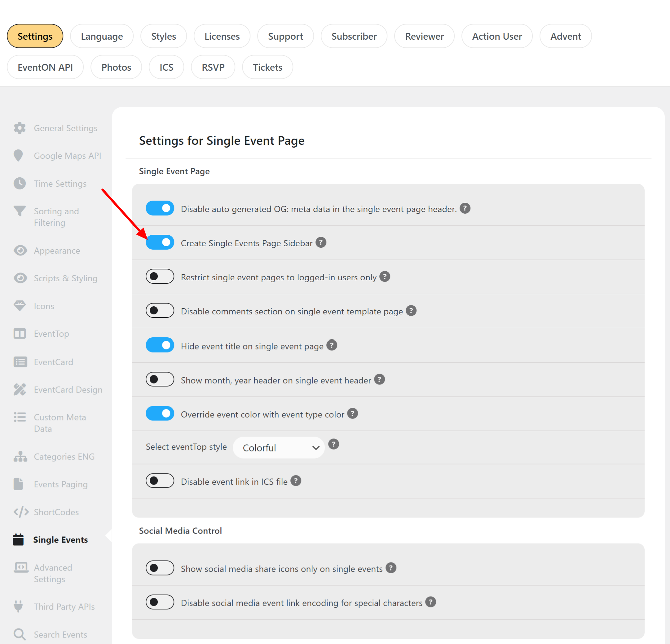Open EventCard Design section link
This screenshot has width=670, height=644.
pyautogui.click(x=68, y=389)
